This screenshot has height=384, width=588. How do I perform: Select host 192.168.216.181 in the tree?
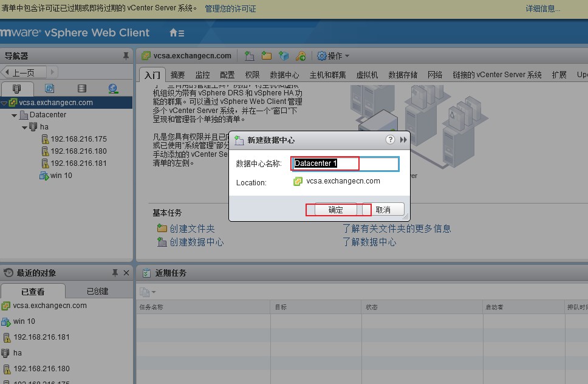pyautogui.click(x=79, y=163)
